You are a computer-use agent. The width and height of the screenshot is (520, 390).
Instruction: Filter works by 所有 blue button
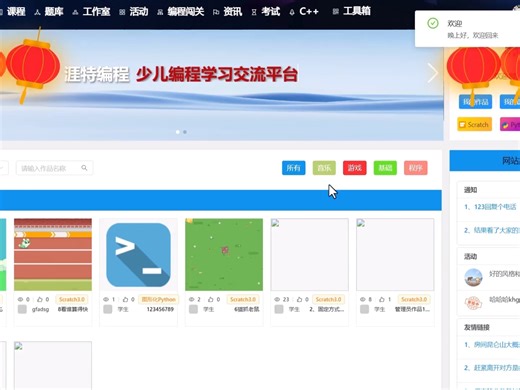click(x=294, y=168)
